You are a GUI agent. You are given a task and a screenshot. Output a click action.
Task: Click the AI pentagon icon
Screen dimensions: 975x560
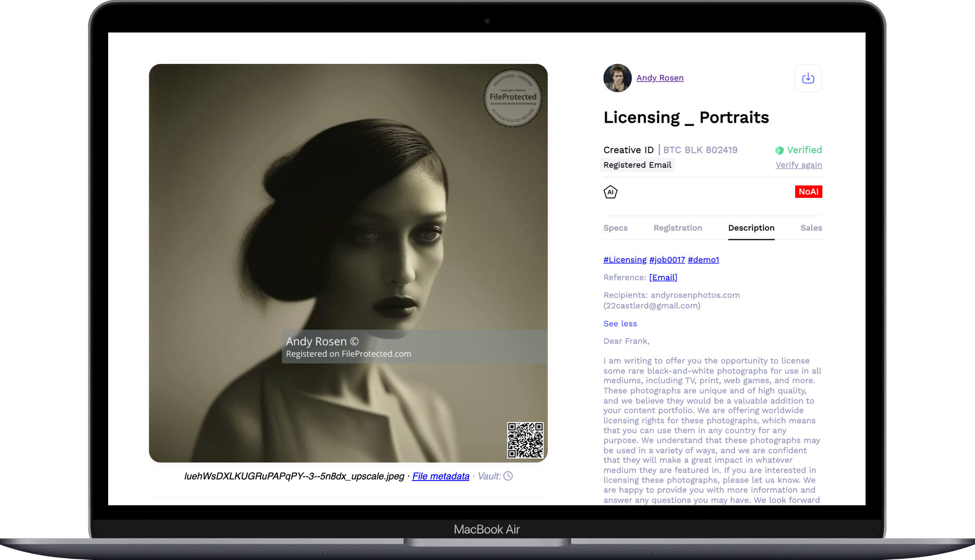click(x=610, y=192)
